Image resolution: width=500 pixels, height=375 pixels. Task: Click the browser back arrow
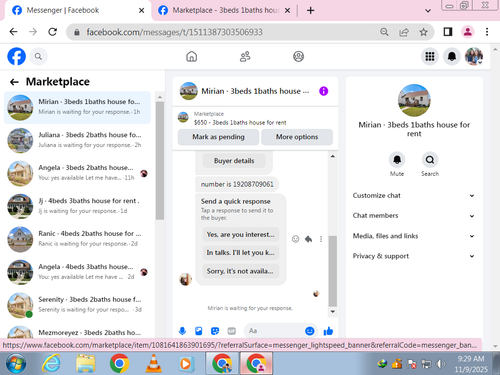click(13, 32)
